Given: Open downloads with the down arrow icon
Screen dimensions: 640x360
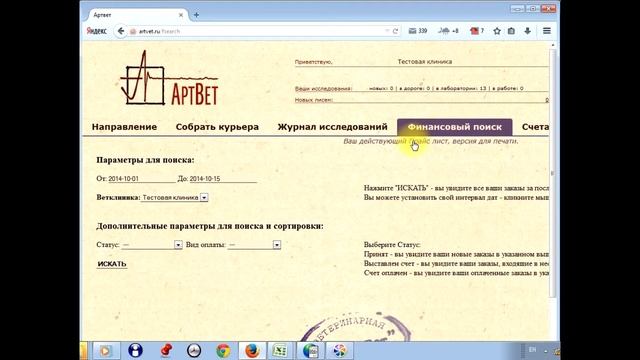Looking at the screenshot, I should [527, 31].
